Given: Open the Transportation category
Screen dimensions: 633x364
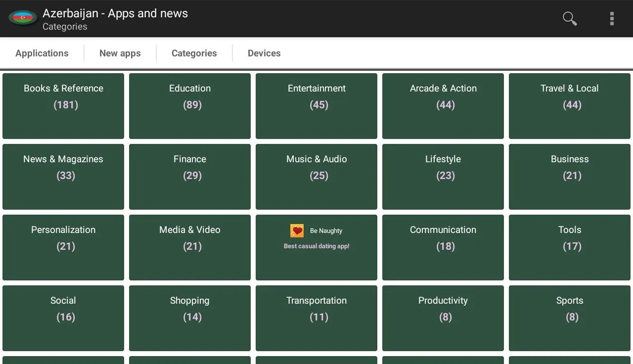Looking at the screenshot, I should click(316, 318).
